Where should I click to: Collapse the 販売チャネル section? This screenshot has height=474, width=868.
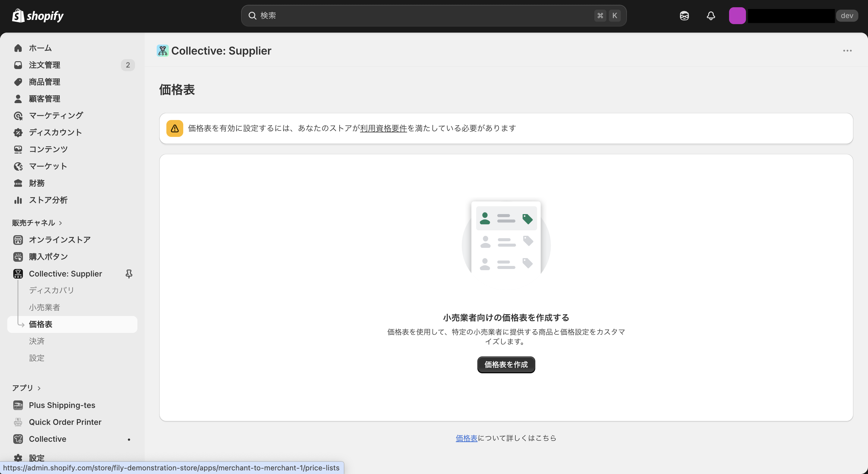[60, 223]
